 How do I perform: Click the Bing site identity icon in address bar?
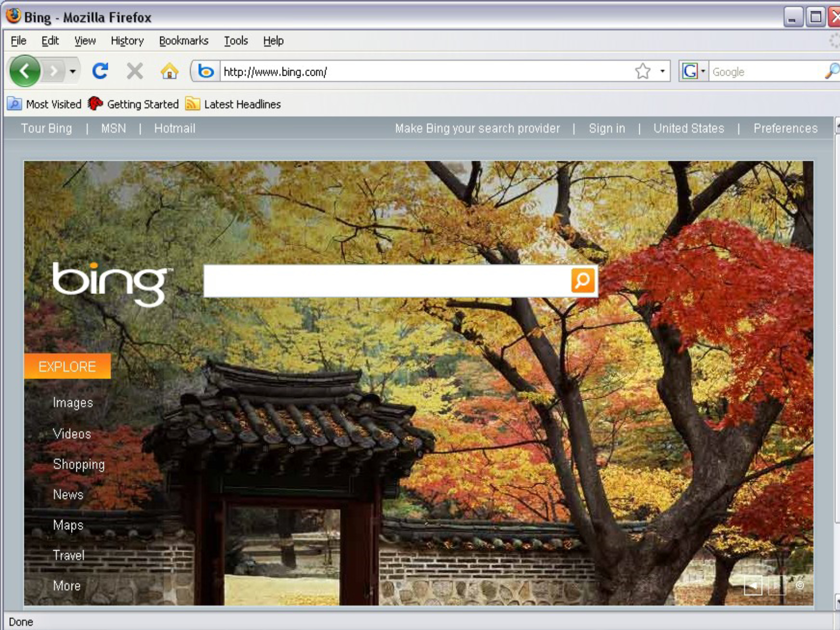[x=206, y=72]
